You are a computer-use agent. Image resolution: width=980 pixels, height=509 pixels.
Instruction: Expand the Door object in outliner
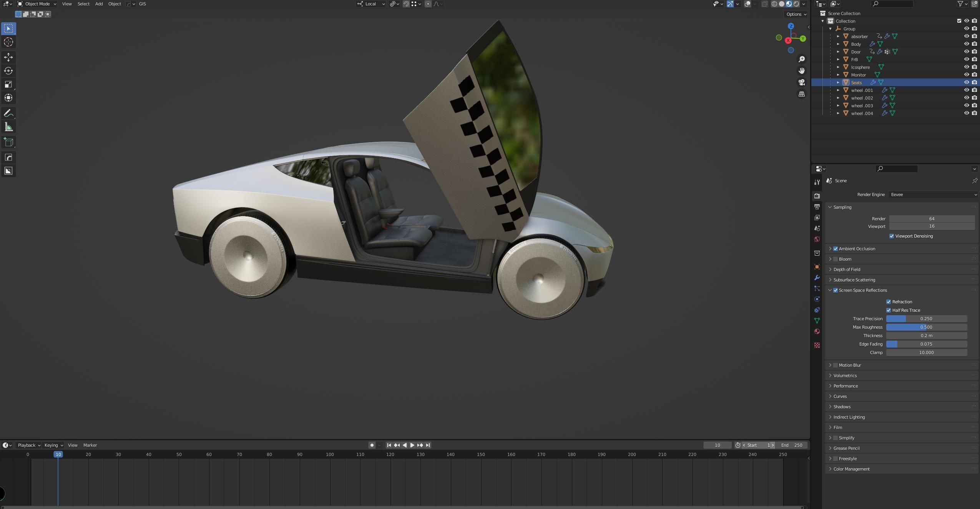[838, 52]
